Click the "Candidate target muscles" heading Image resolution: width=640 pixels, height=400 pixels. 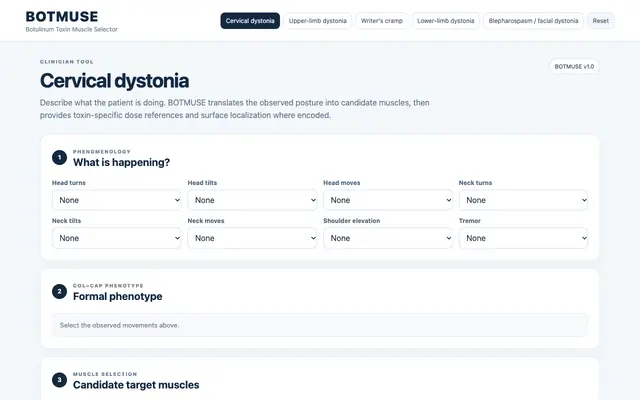[136, 385]
